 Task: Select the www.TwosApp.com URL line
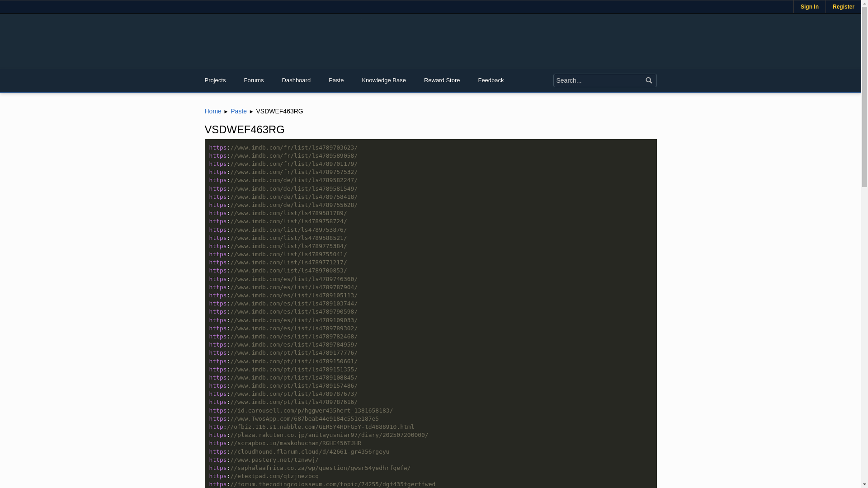(x=294, y=419)
